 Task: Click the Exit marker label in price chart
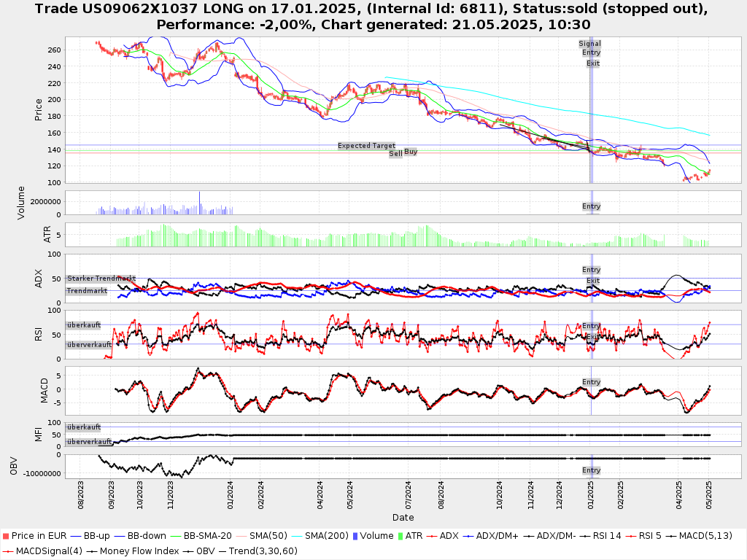592,63
